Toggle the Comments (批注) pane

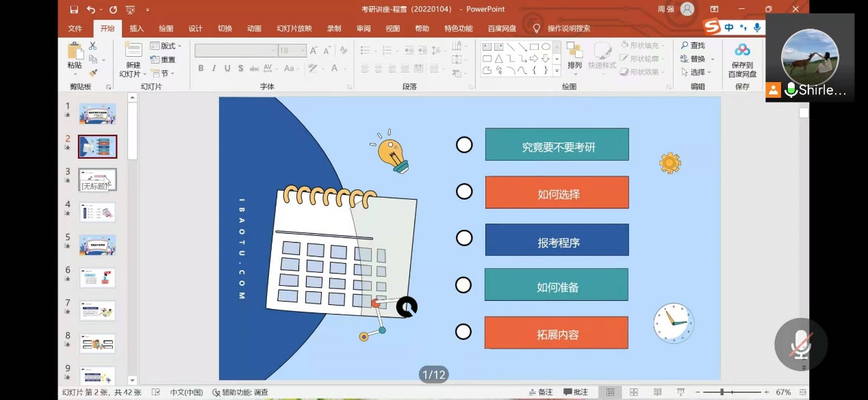pos(576,392)
